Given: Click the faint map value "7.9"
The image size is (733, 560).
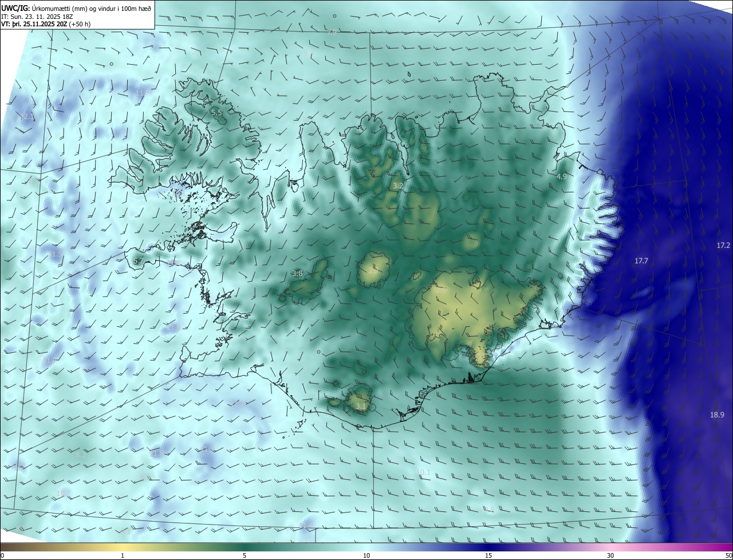Looking at the screenshot, I should coord(331,33).
